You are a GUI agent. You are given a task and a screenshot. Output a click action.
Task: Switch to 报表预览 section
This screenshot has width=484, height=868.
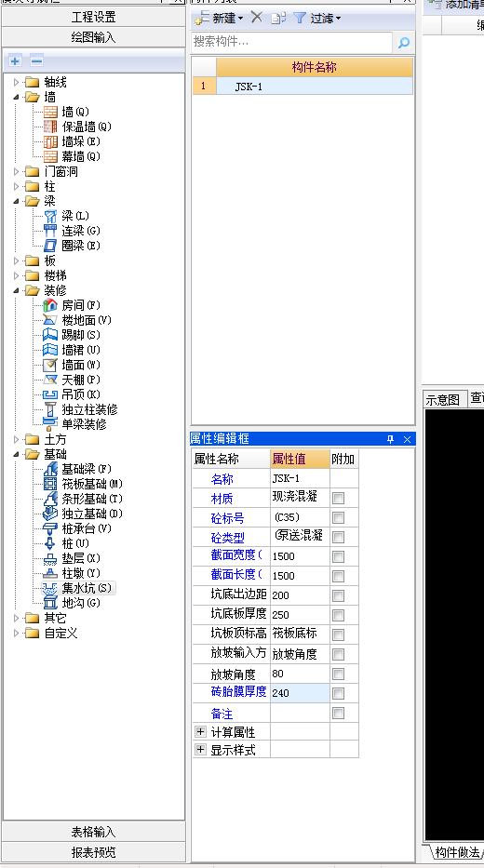point(94,852)
